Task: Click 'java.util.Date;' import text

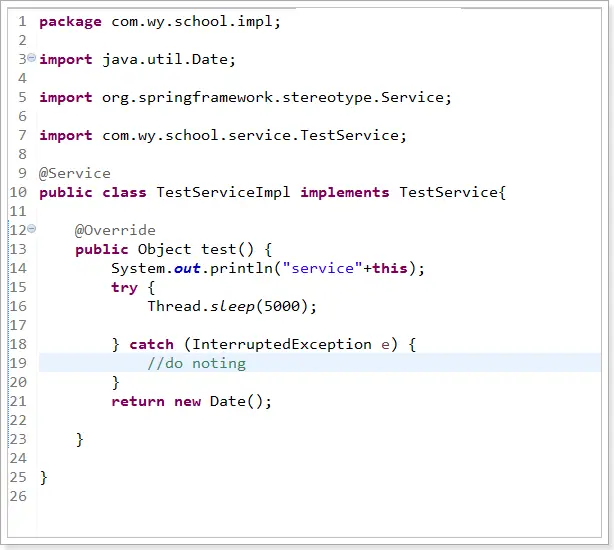Action: [169, 60]
